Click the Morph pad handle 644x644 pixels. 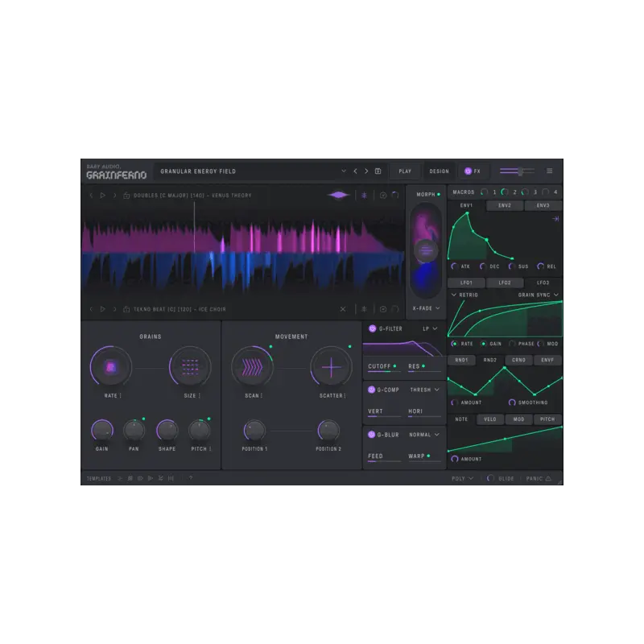[x=426, y=250]
